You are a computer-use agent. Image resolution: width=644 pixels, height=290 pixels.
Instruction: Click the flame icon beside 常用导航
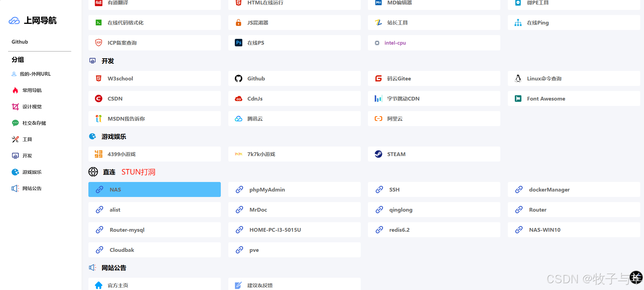coord(15,90)
